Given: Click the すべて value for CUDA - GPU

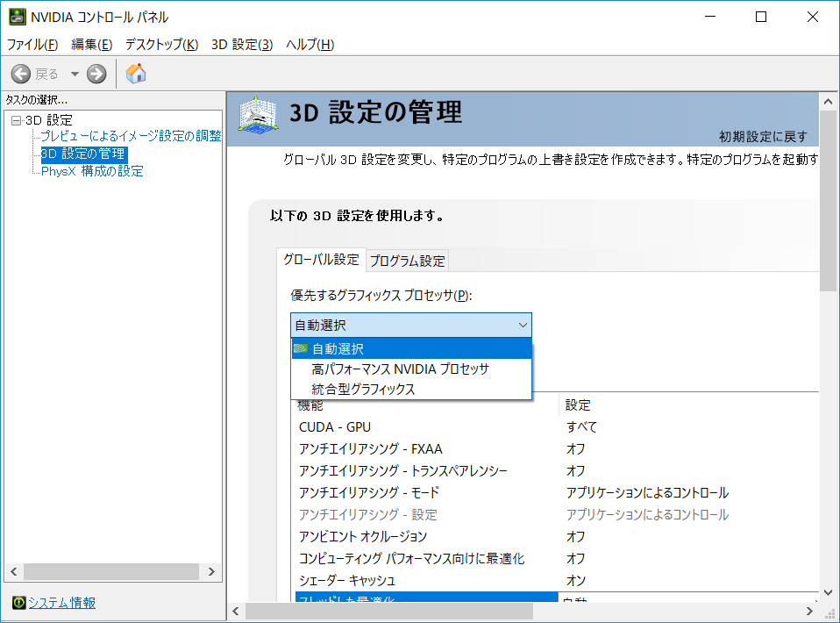Looking at the screenshot, I should [x=582, y=426].
